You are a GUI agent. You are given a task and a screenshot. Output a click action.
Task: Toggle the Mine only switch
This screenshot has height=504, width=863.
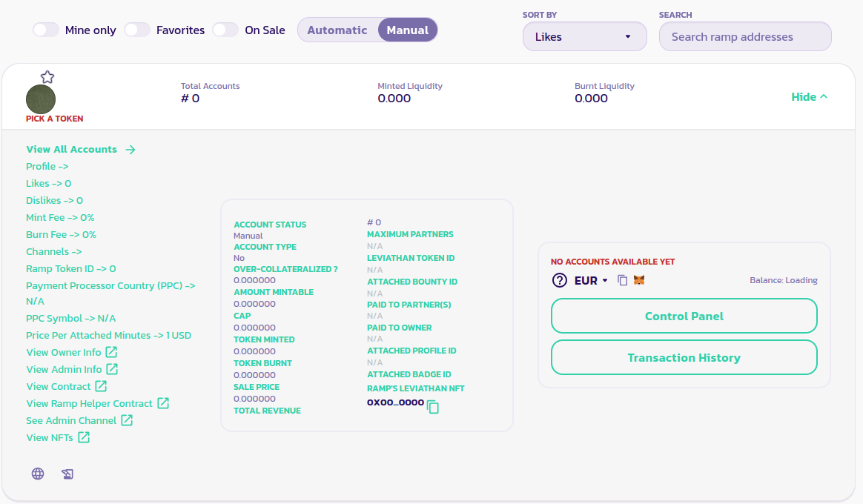46,30
